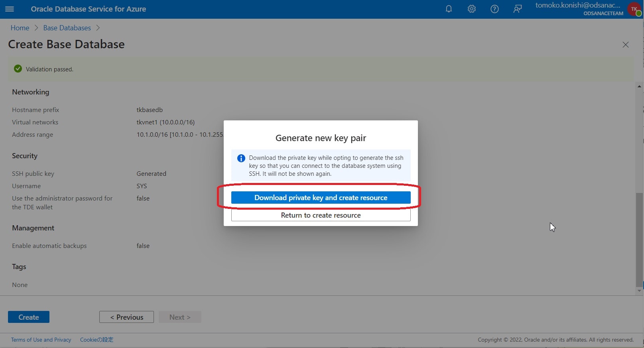
Task: Click Return to create resource button
Action: tap(321, 215)
